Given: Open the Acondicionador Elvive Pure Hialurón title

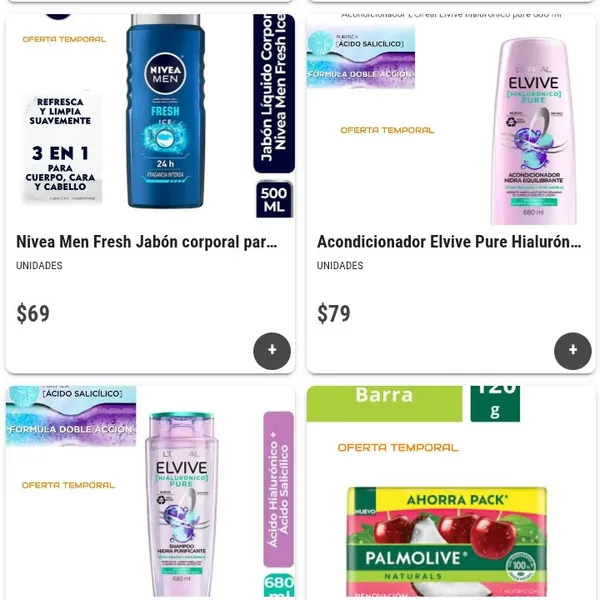Looking at the screenshot, I should pyautogui.click(x=449, y=242).
